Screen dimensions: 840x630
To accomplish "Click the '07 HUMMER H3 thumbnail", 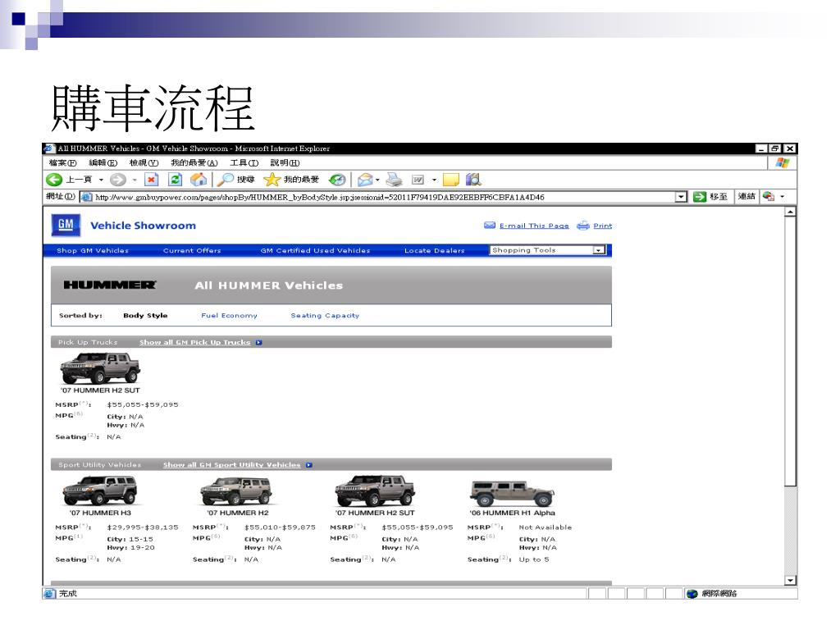I will point(99,491).
